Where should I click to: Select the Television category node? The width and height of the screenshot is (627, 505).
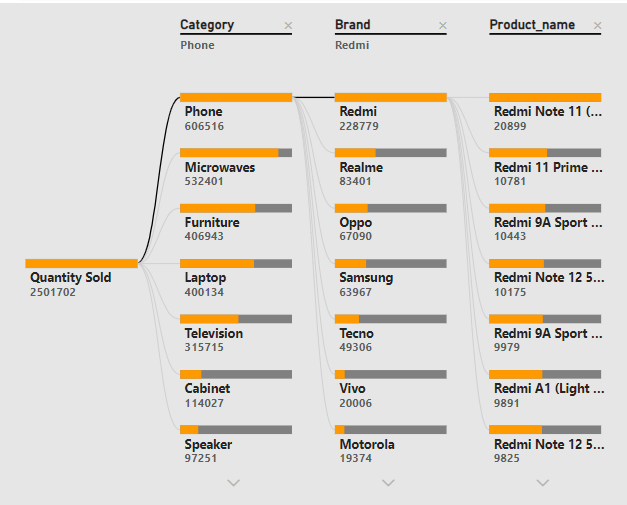(x=236, y=333)
